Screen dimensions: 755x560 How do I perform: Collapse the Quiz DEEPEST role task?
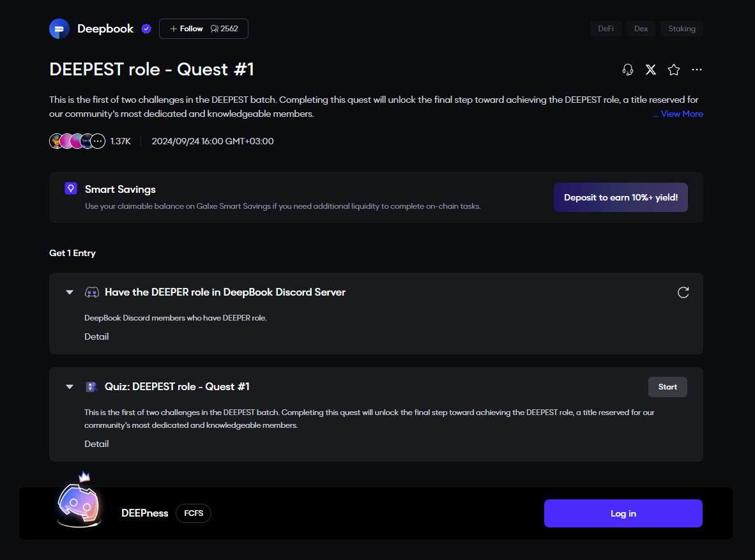70,387
